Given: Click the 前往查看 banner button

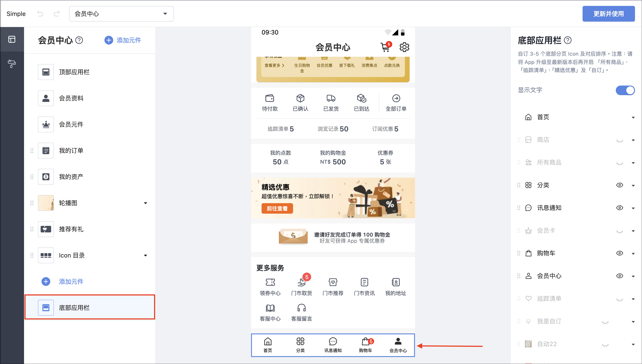Looking at the screenshot, I should [277, 208].
